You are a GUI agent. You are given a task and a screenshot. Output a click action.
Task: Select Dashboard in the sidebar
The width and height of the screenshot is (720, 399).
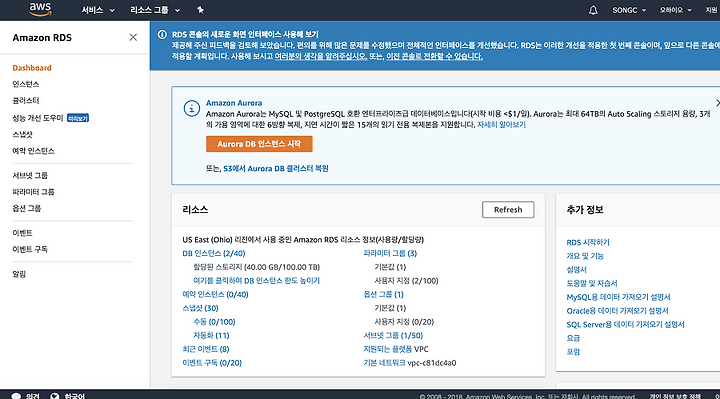pos(32,68)
